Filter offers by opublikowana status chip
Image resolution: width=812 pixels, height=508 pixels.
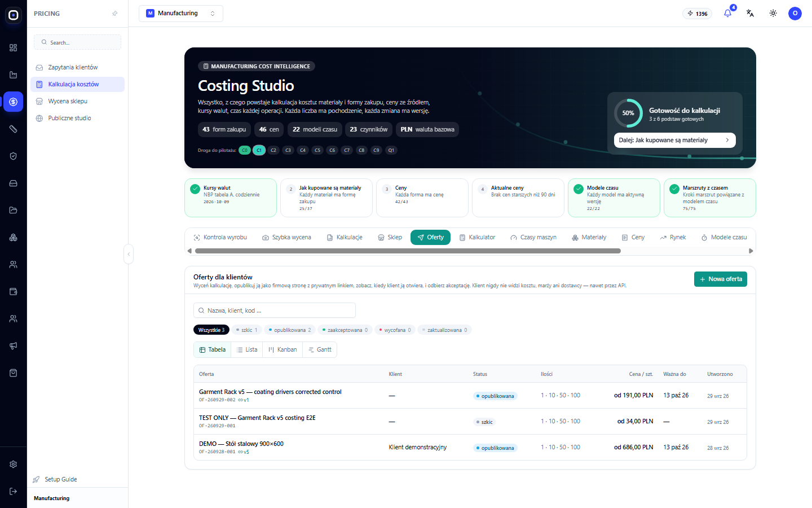289,330
